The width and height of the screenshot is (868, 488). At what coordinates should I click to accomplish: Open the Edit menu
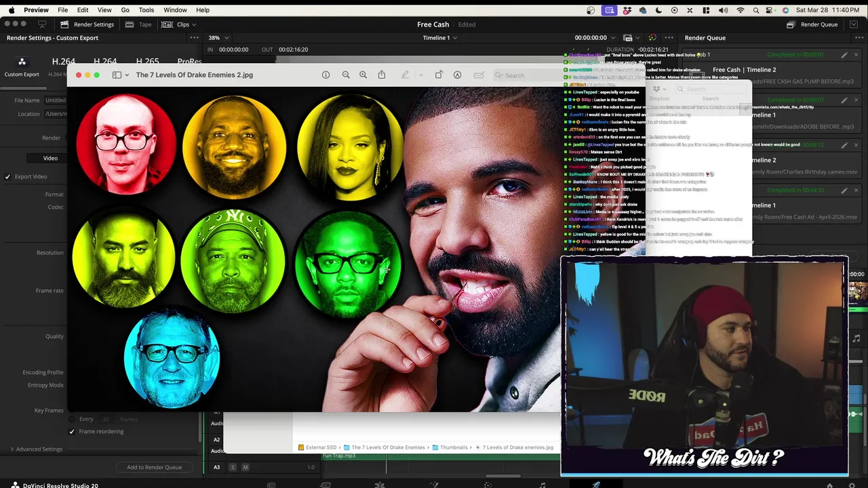(83, 10)
